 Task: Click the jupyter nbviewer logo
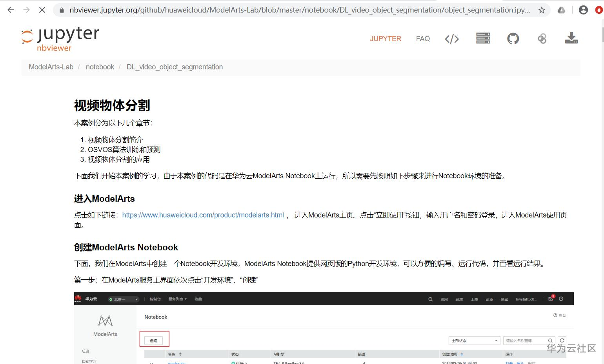click(x=60, y=40)
